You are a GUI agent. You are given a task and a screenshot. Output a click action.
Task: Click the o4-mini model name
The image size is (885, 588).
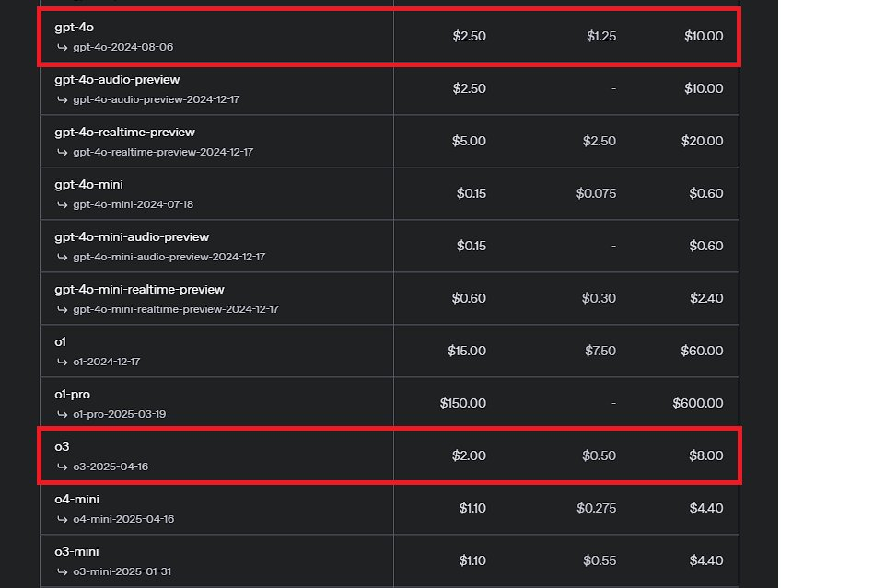(76, 499)
